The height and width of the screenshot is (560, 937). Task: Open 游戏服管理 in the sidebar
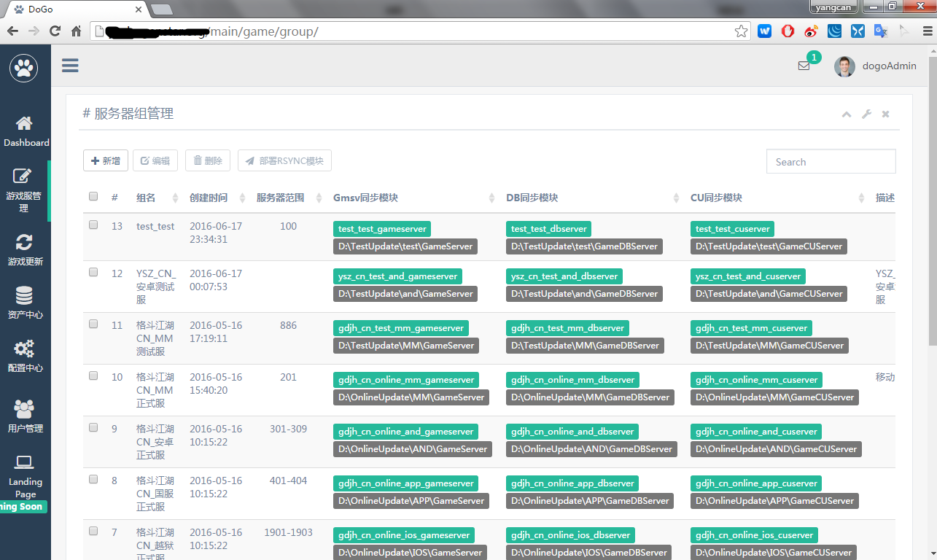pos(24,190)
